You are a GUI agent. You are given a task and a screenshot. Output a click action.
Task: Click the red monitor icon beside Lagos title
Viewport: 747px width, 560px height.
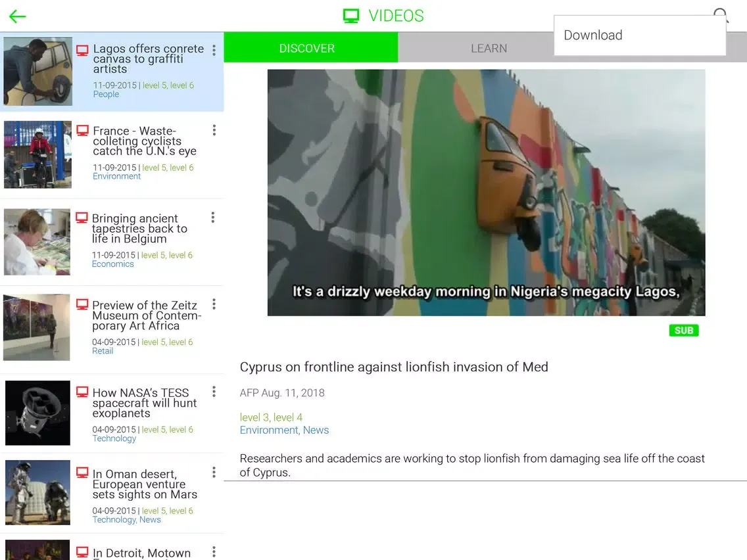[82, 51]
